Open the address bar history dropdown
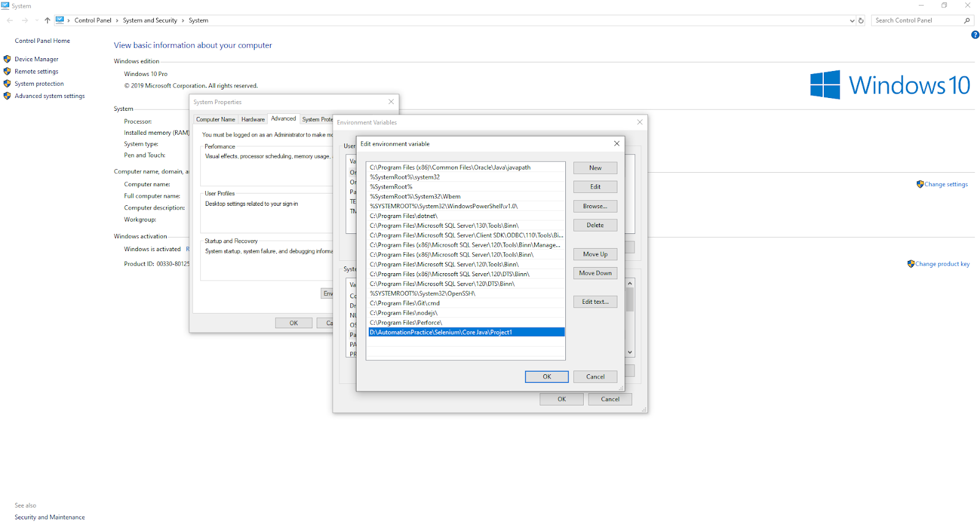Image resolution: width=980 pixels, height=531 pixels. tap(852, 20)
